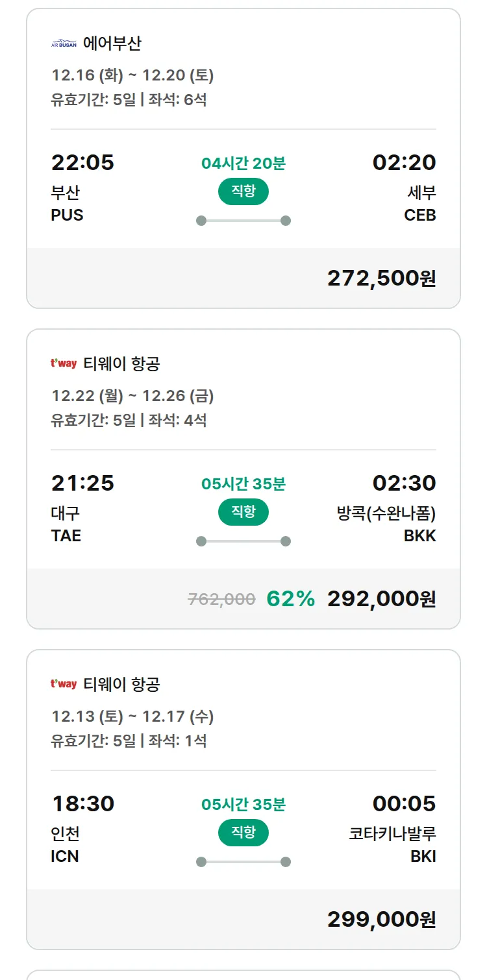Click the 직항 badge on Busan–Cebu flight

tap(243, 191)
